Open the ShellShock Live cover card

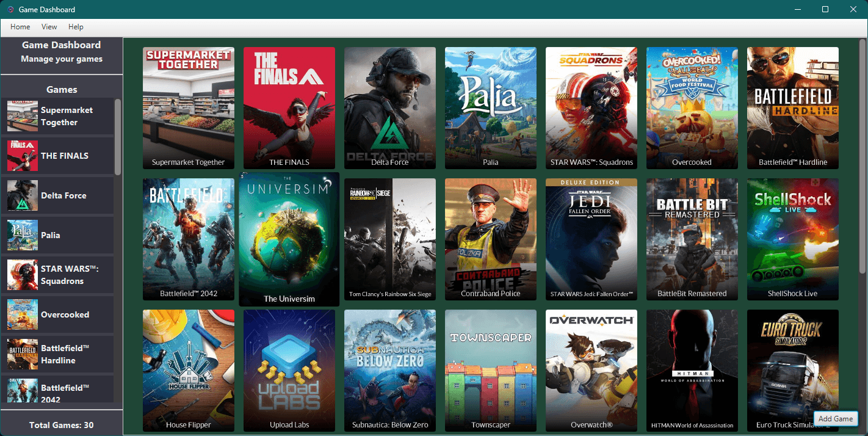[x=793, y=239]
